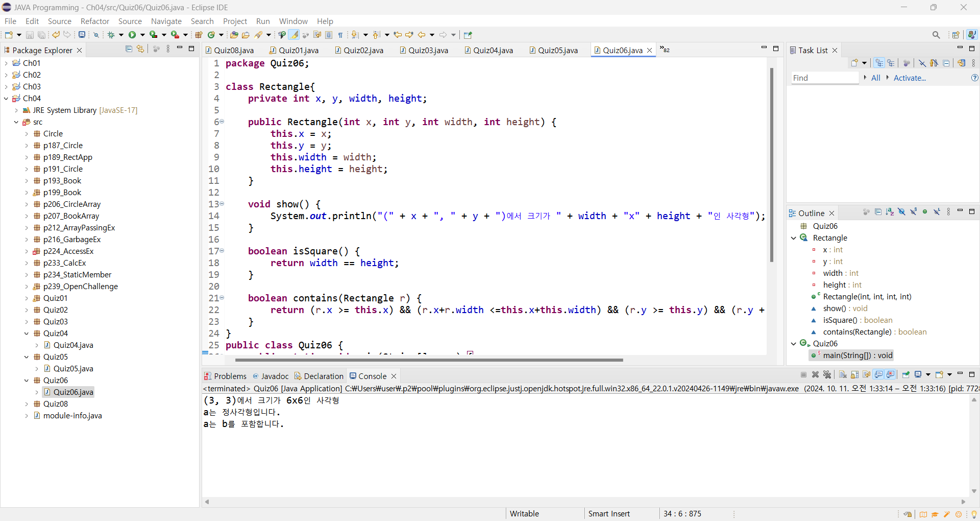Toggle Categorized presentation in Task List
The width and height of the screenshot is (980, 521).
pyautogui.click(x=879, y=63)
